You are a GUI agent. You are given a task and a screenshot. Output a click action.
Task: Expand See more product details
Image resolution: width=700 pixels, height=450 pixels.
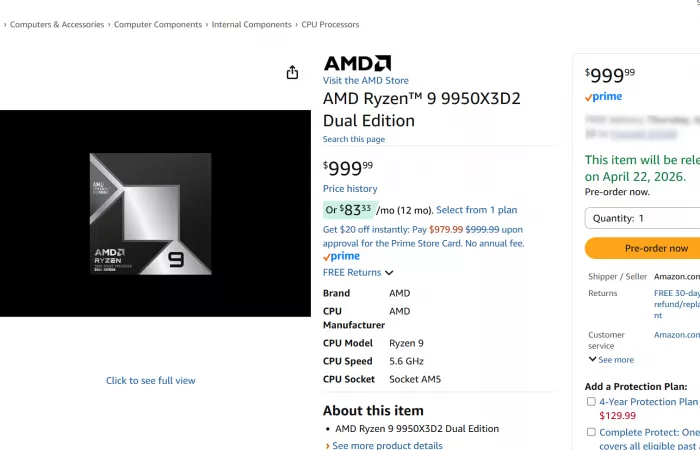coord(387,446)
